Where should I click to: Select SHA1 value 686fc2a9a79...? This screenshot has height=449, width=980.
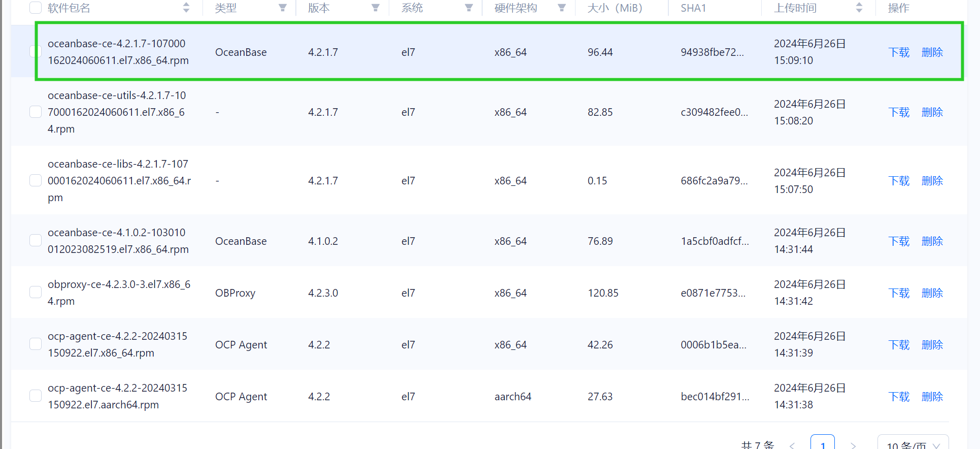(714, 181)
